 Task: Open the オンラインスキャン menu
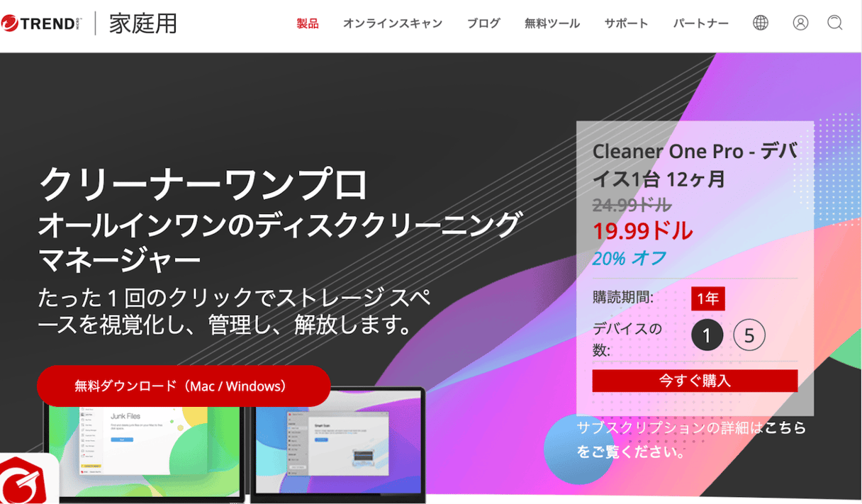(393, 23)
